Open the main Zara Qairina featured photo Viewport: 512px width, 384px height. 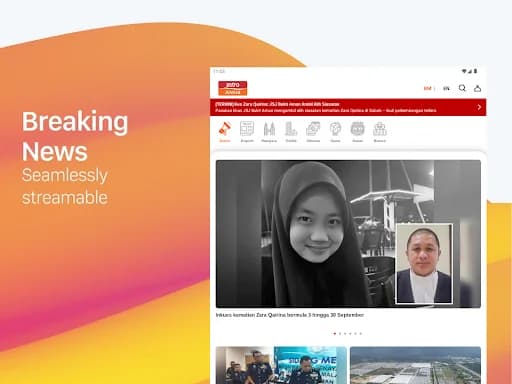(348, 234)
